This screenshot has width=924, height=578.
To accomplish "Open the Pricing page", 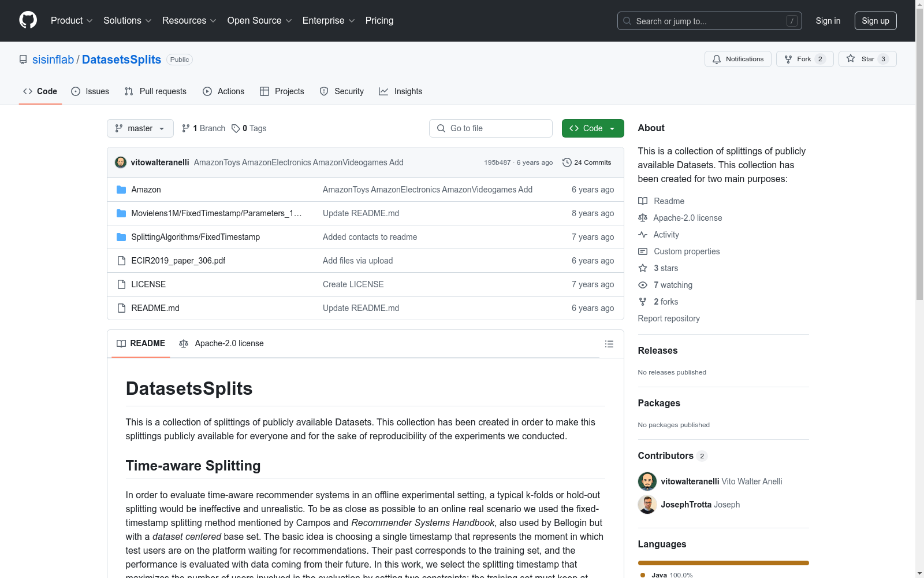I will [x=379, y=21].
